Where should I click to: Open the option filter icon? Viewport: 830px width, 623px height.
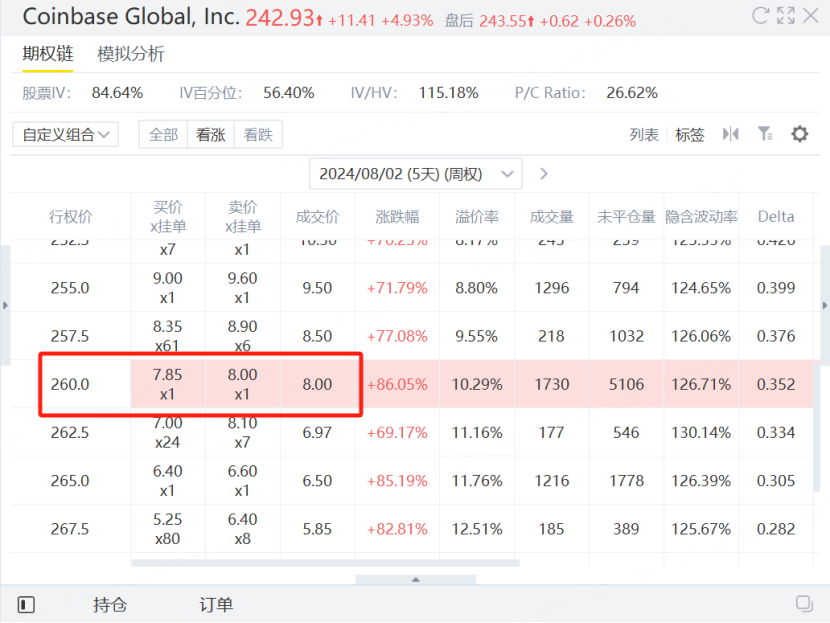[x=765, y=134]
